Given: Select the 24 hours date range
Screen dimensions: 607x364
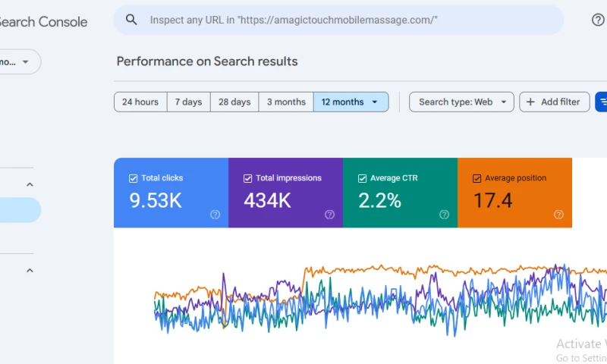Looking at the screenshot, I should pyautogui.click(x=140, y=102).
